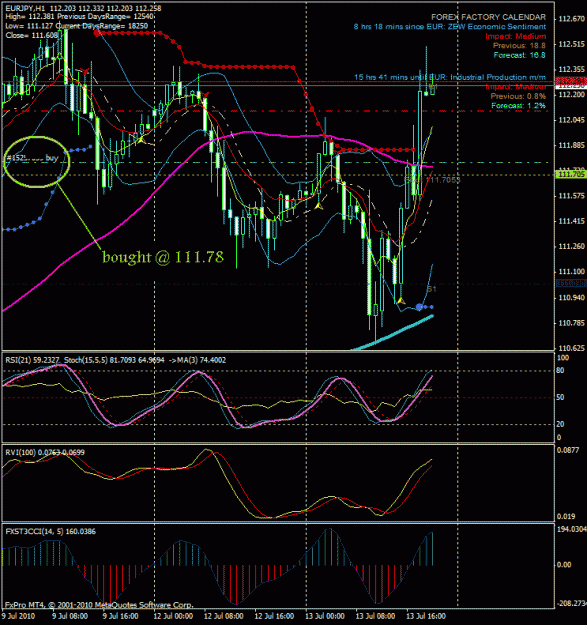587x625 pixels.
Task: Select the "bought @ 111.78" chart annotation text
Action: 163,257
